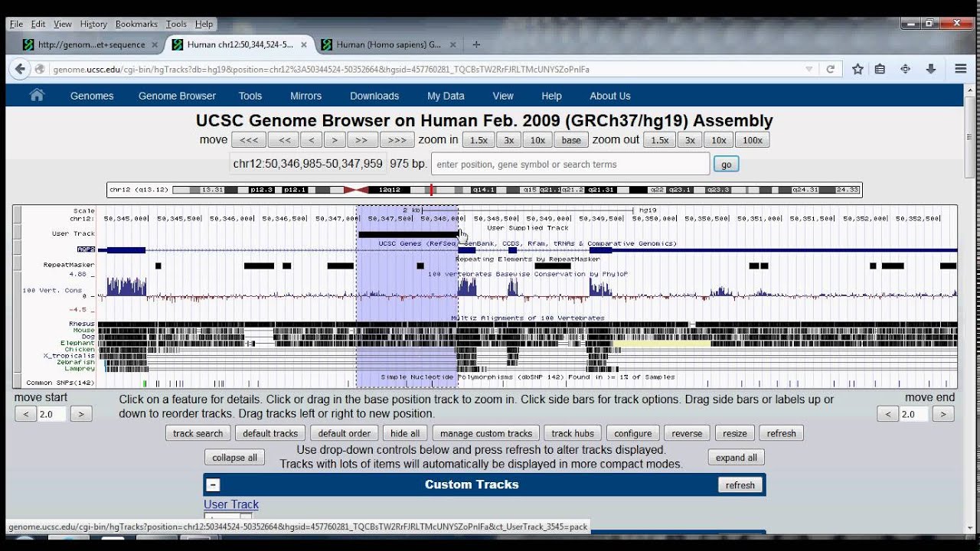Focus the position or gene search field
This screenshot has height=551, width=980.
[570, 164]
